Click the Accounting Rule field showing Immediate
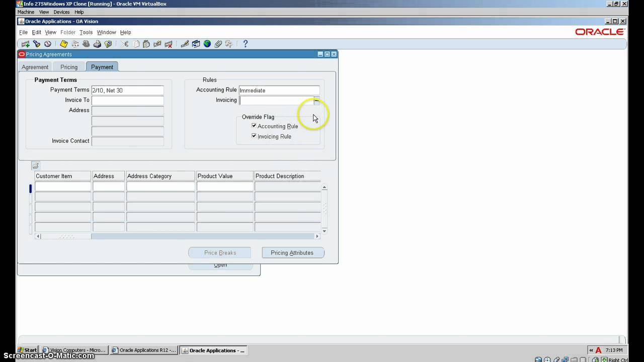 coord(279,90)
